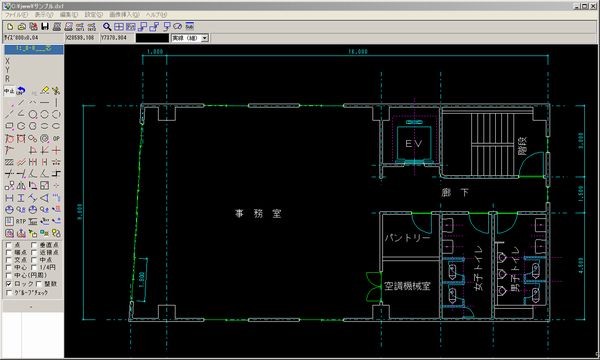Click the black color swatch box

pyautogui.click(x=152, y=38)
